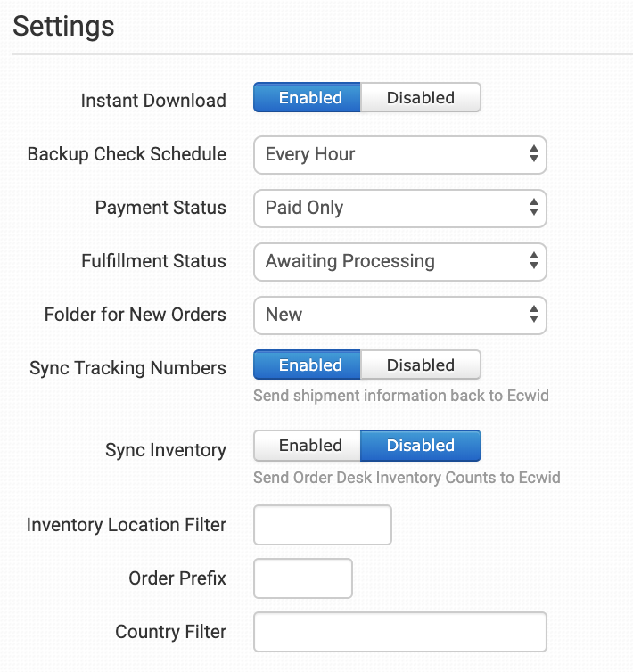The image size is (633, 672).
Task: Click the Backup Check Schedule label
Action: click(x=127, y=154)
